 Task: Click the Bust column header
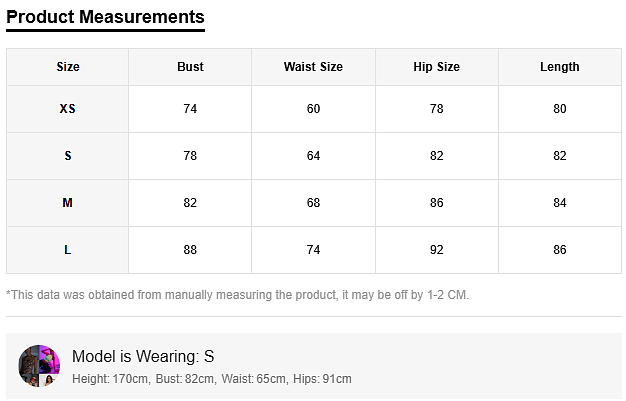tap(190, 67)
